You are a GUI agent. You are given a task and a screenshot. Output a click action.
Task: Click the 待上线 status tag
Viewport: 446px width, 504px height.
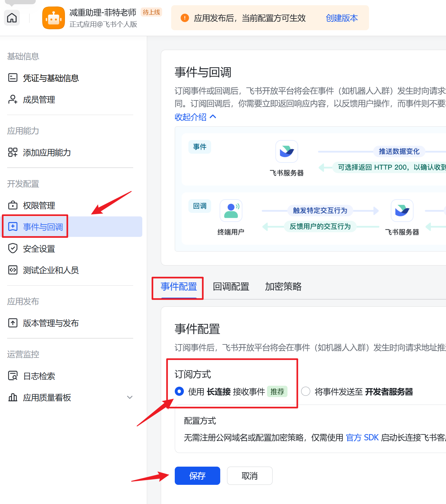click(x=151, y=12)
